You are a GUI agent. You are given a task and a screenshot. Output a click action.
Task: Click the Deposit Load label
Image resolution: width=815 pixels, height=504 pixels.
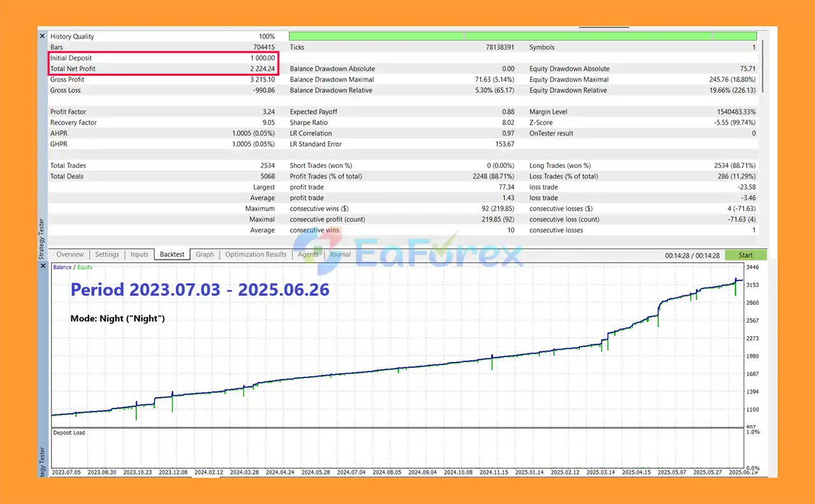69,433
